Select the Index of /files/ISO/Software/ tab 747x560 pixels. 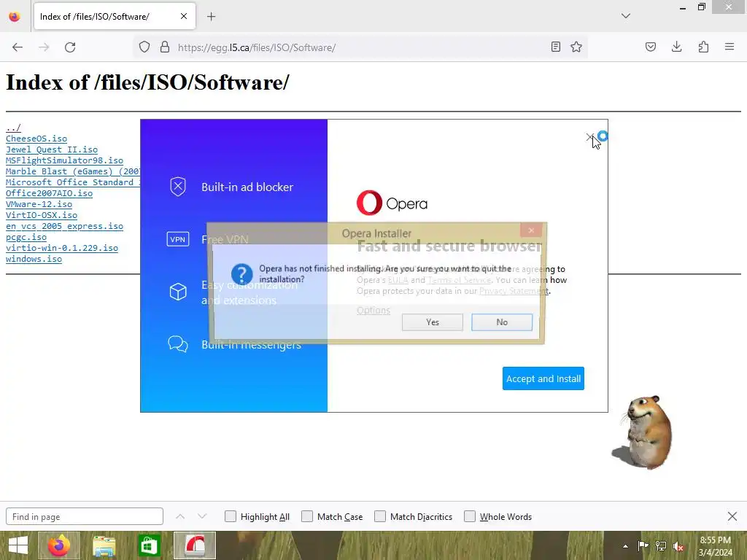click(x=115, y=17)
